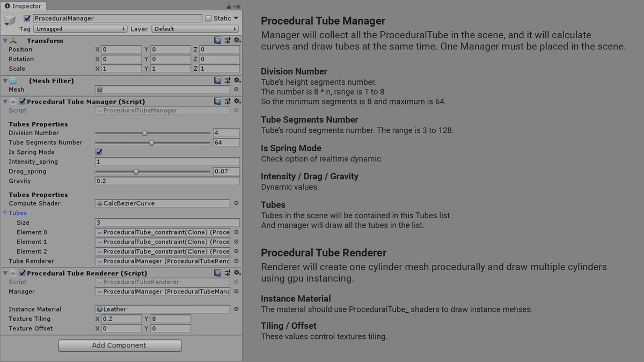Click the Gravity value field

point(167,181)
